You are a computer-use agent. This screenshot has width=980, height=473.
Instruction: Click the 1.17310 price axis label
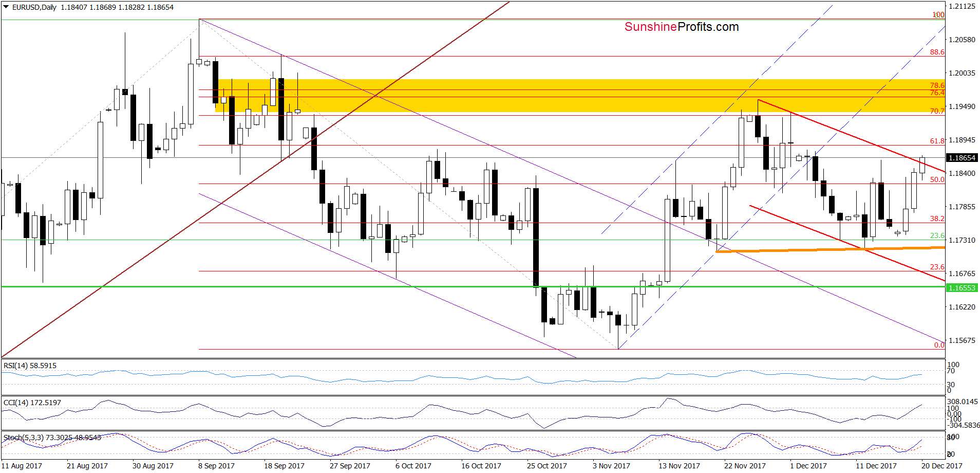pyautogui.click(x=962, y=240)
